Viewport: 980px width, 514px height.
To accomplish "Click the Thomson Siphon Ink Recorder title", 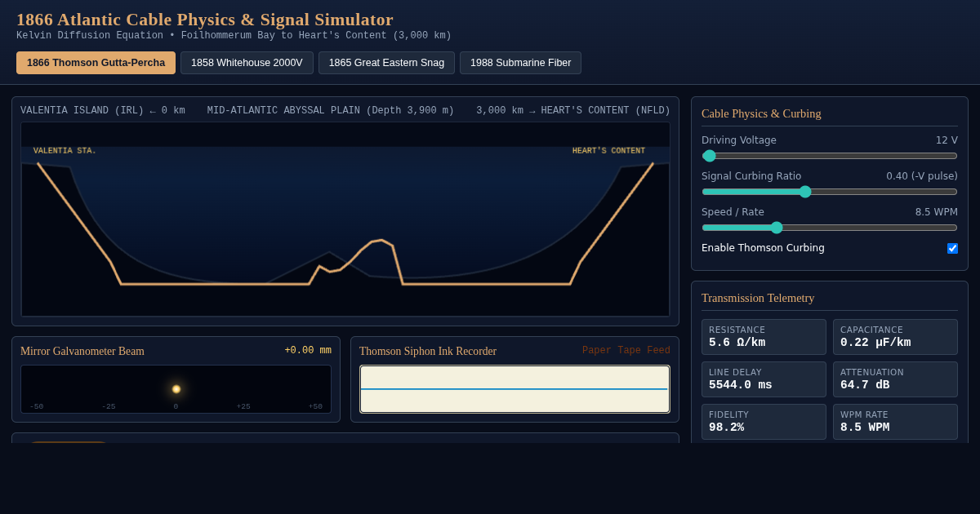I will click(428, 352).
